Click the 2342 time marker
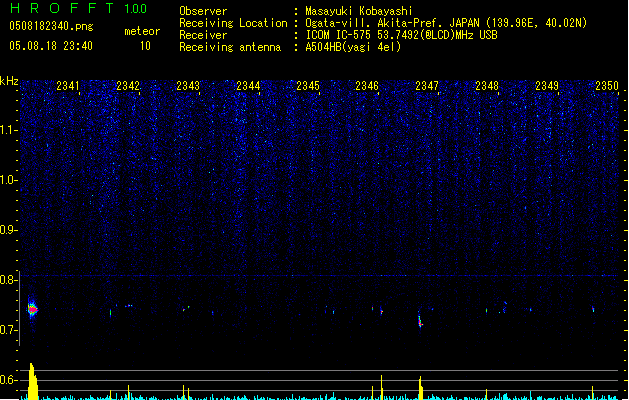 pos(128,86)
